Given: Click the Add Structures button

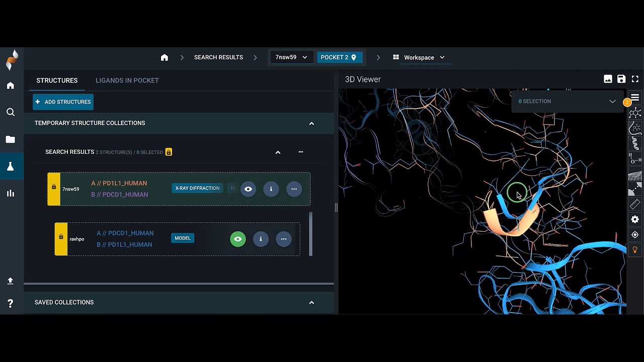Looking at the screenshot, I should click(x=63, y=102).
